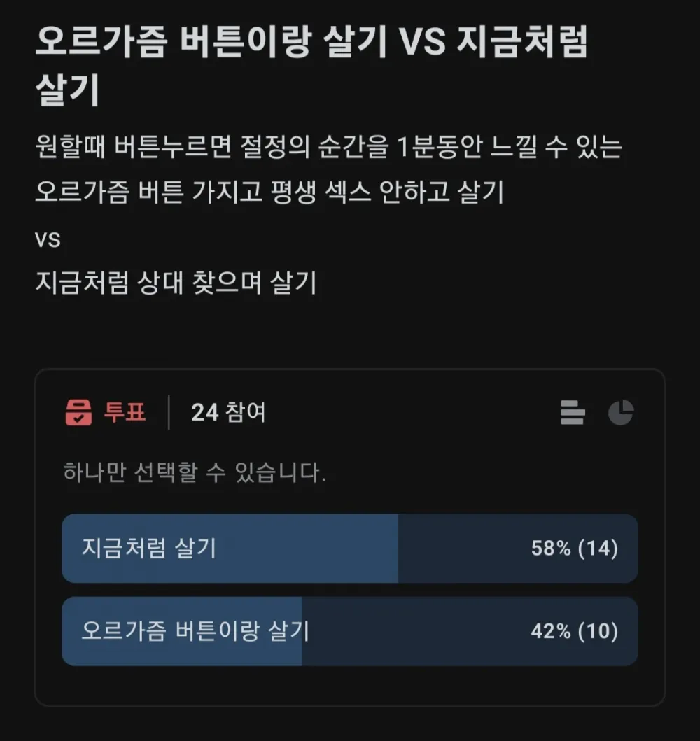The width and height of the screenshot is (700, 741).
Task: Click the 42% (10) result figure
Action: (x=574, y=632)
